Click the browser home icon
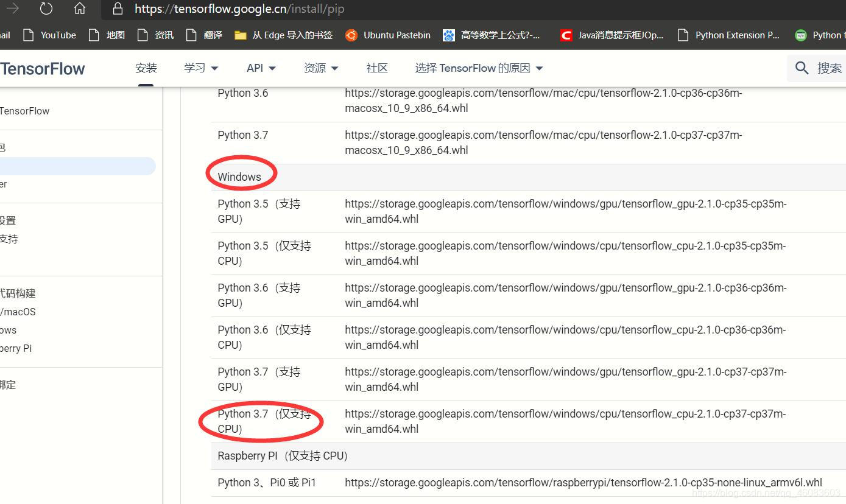Viewport: 846px width, 504px height. tap(80, 9)
